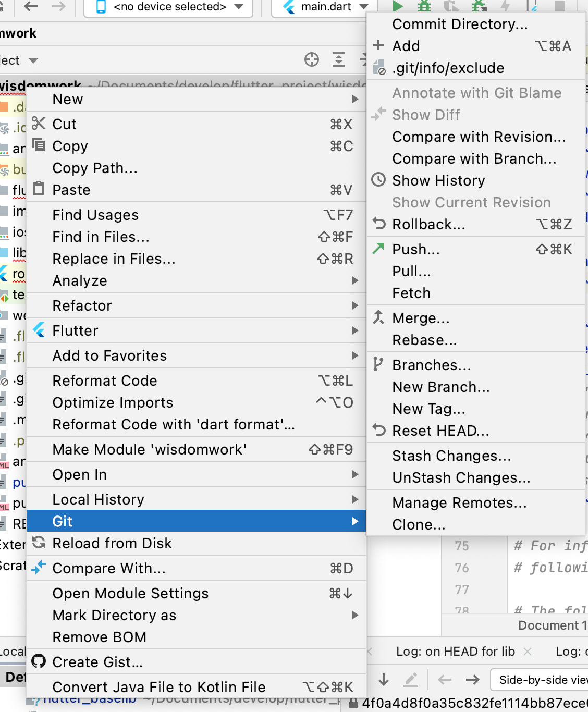Click the expand/collapse all icon in project panel
This screenshot has height=712, width=588.
(x=339, y=60)
